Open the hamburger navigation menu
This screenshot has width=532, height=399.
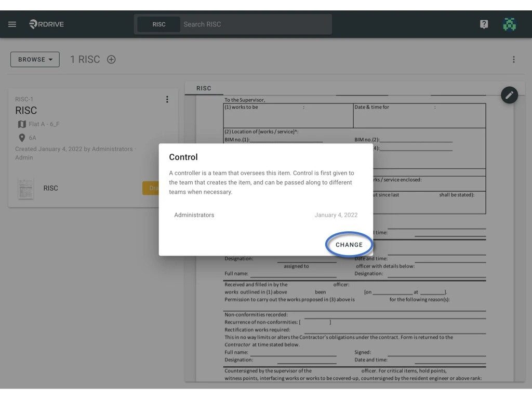coord(12,24)
